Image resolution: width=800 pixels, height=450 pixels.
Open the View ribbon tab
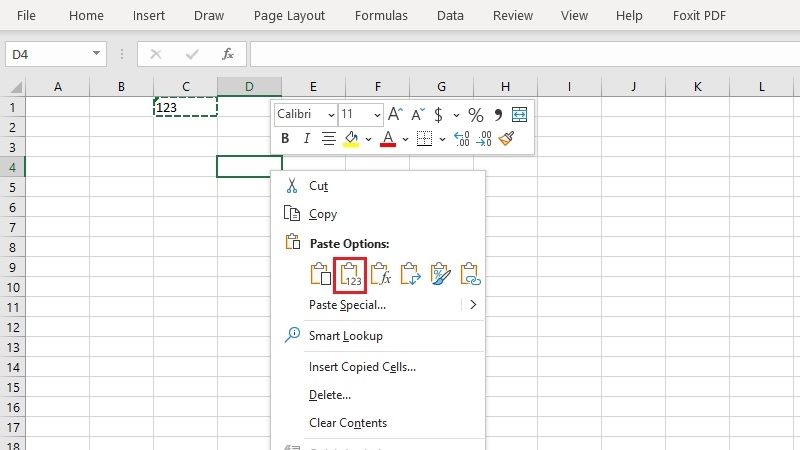tap(574, 15)
